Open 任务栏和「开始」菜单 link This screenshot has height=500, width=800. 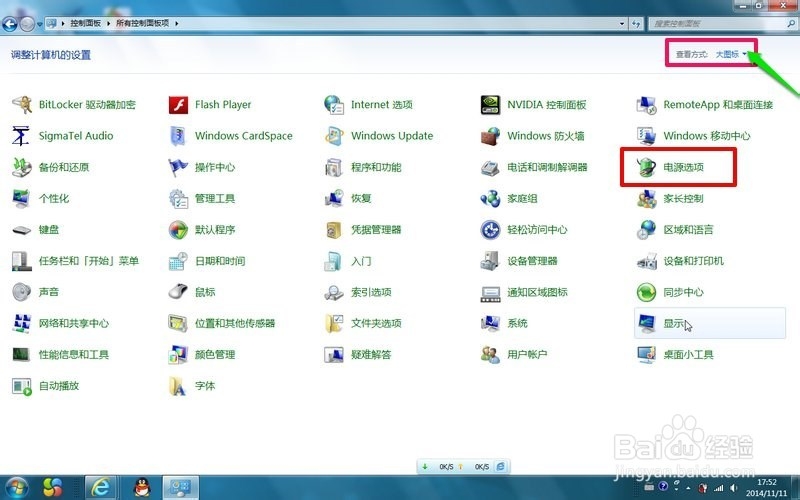89,261
